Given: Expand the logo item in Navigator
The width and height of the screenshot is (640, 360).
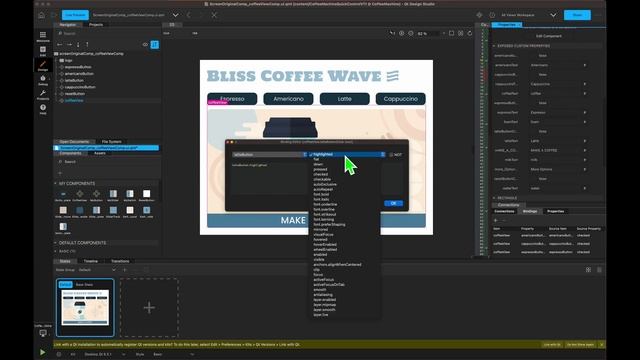Looking at the screenshot, I should point(57,60).
